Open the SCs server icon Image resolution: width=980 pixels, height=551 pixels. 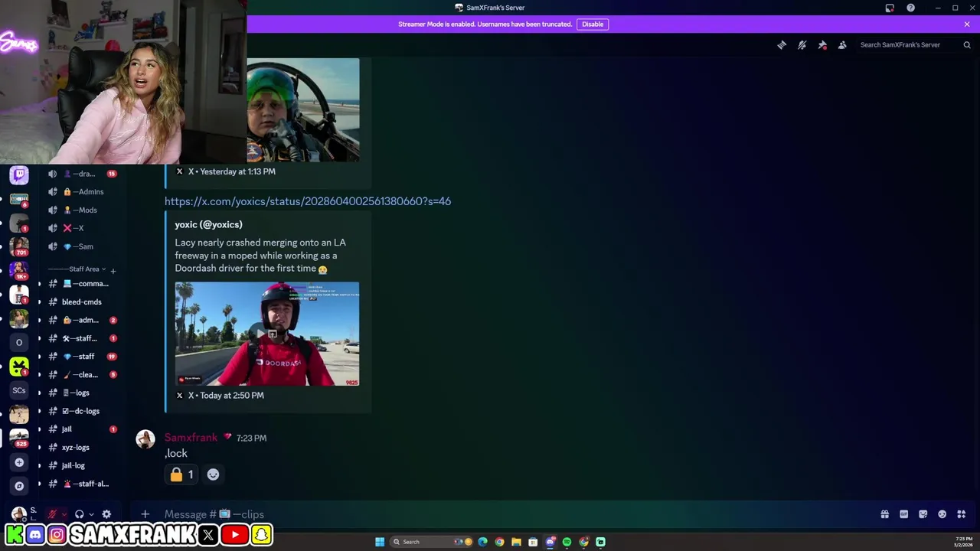coord(19,390)
